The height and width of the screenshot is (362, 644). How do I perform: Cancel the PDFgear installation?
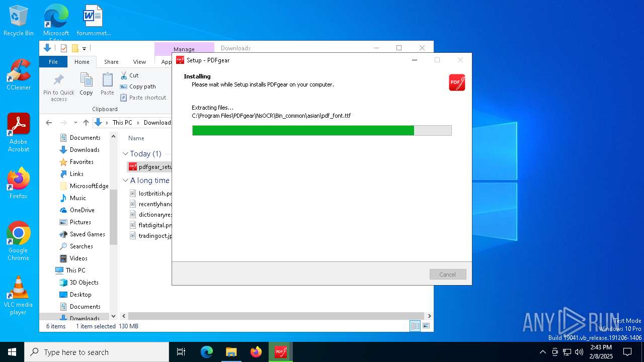point(448,275)
